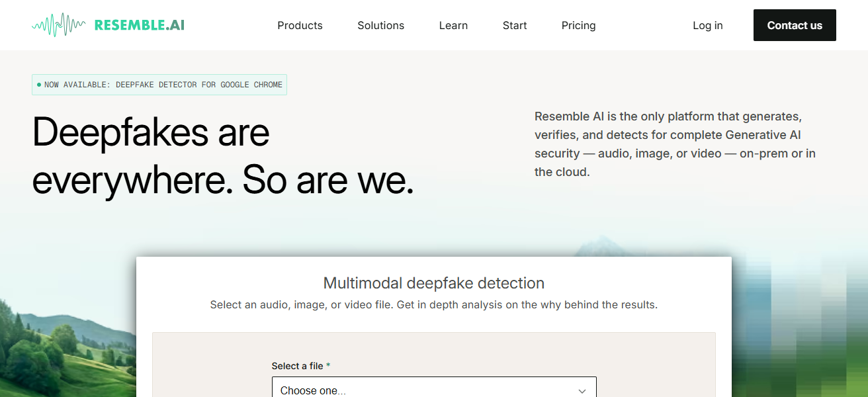Click the 'Multimodal deepfake detection' heading
This screenshot has width=868, height=397.
coord(433,283)
